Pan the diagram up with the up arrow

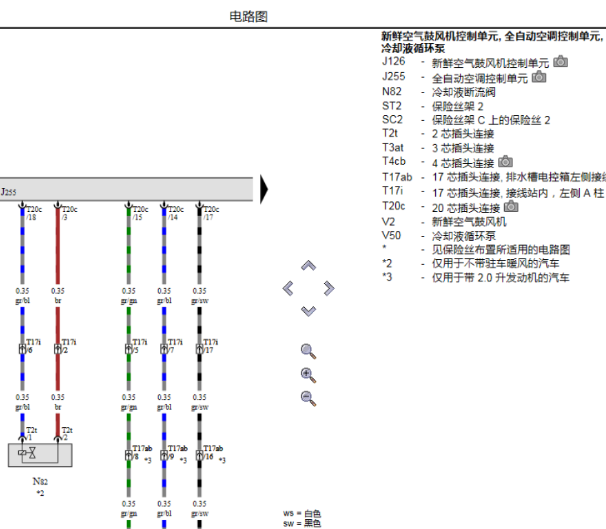click(308, 266)
